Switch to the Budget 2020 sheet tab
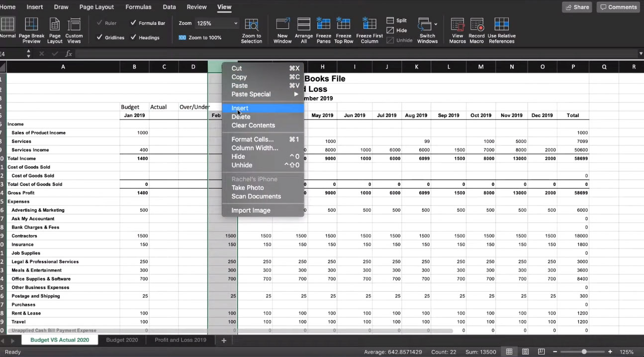 122,340
